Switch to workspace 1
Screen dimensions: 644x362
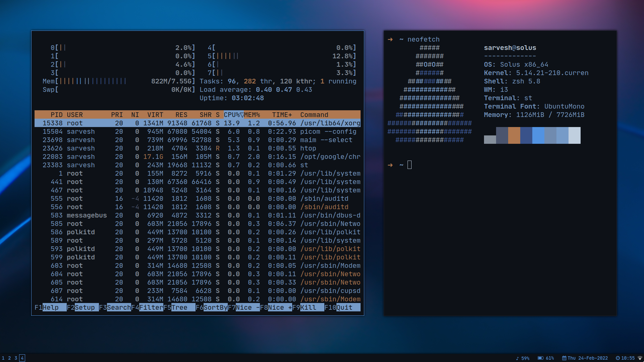(x=3, y=358)
